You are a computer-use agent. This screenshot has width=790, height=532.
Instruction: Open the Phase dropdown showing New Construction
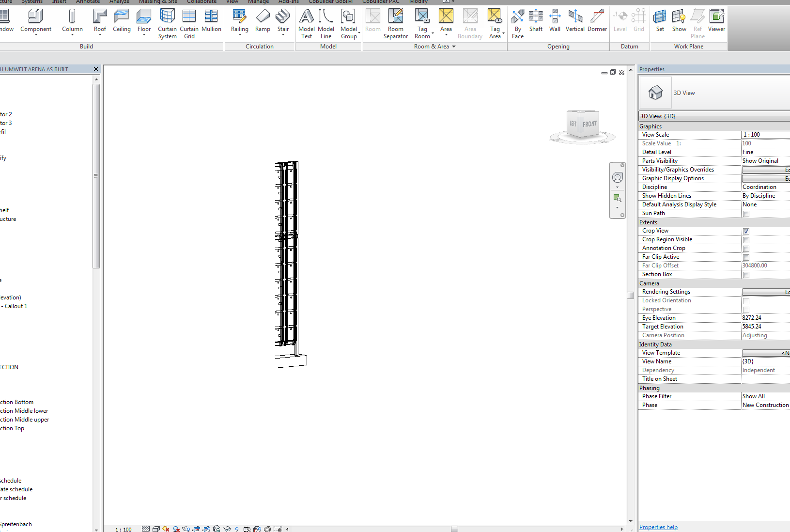pyautogui.click(x=764, y=405)
